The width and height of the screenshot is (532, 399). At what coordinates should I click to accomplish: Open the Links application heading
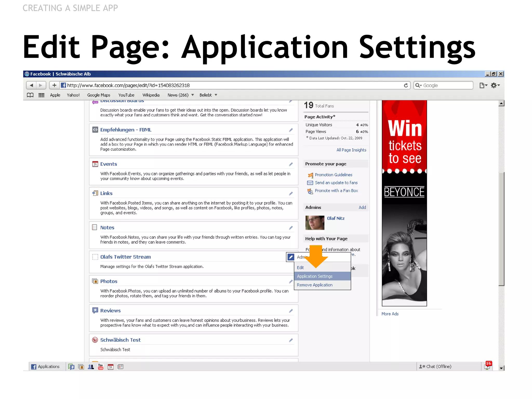coord(106,193)
